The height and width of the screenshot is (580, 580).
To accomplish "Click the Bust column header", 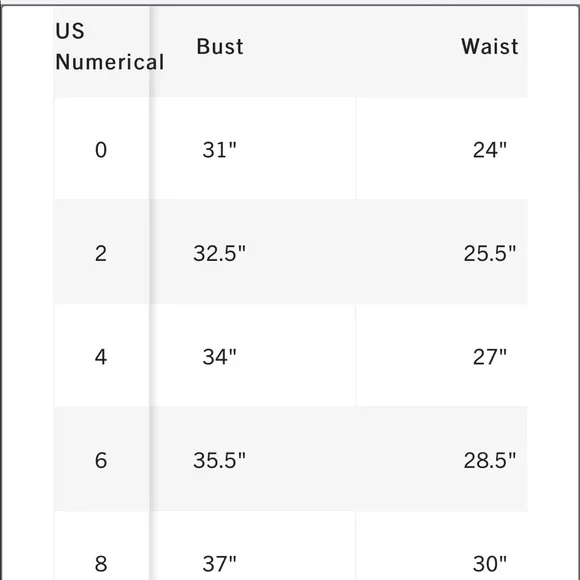I will pos(220,47).
